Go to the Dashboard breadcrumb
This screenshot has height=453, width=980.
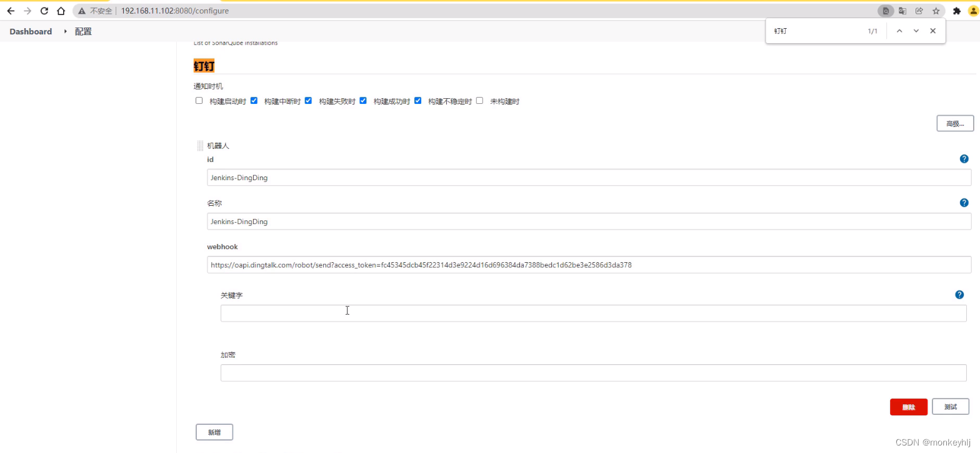[31, 31]
